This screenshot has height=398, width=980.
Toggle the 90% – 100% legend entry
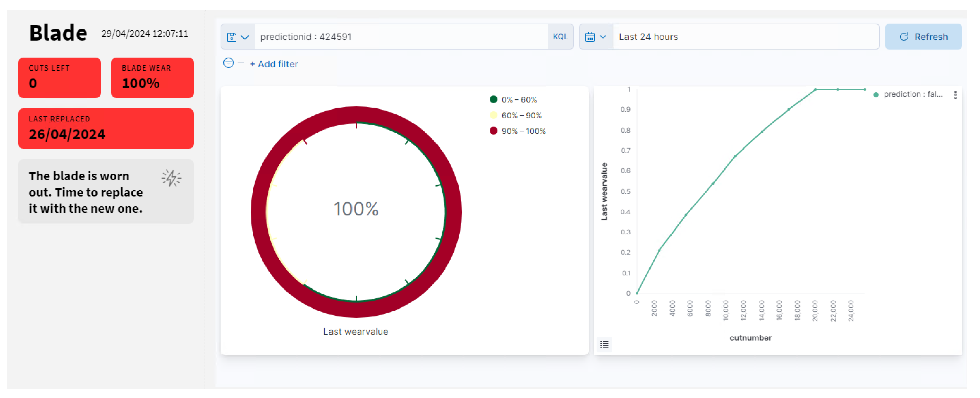[x=523, y=131]
